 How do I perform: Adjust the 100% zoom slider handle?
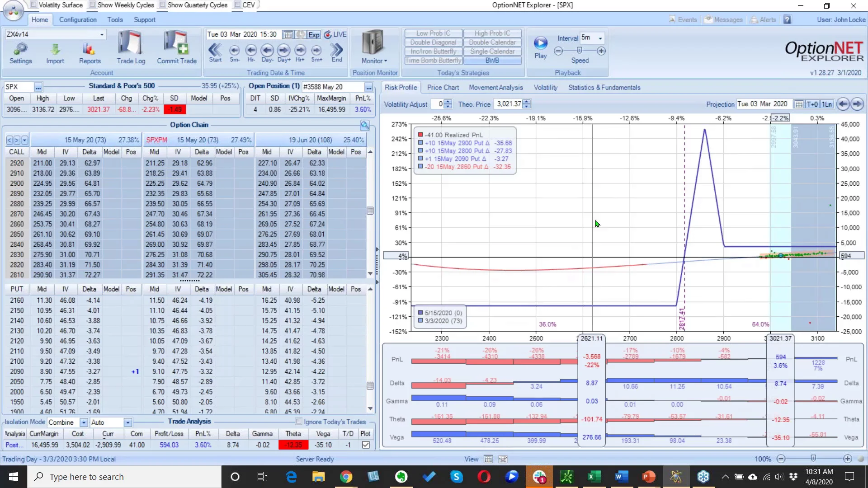pyautogui.click(x=813, y=459)
